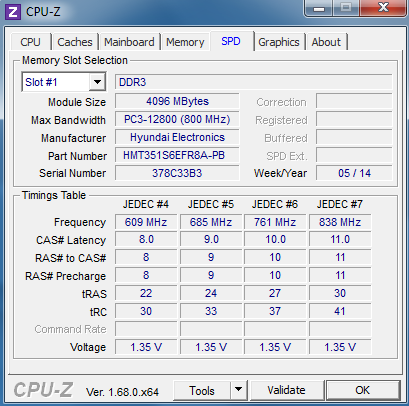The height and width of the screenshot is (406, 409).
Task: Select the Serial Number value 378C33B3
Action: [x=177, y=173]
